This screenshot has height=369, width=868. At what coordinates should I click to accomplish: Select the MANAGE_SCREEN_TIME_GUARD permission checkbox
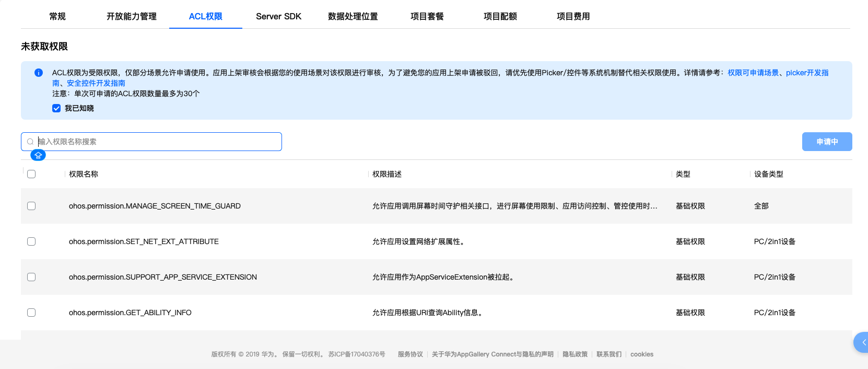pyautogui.click(x=31, y=206)
